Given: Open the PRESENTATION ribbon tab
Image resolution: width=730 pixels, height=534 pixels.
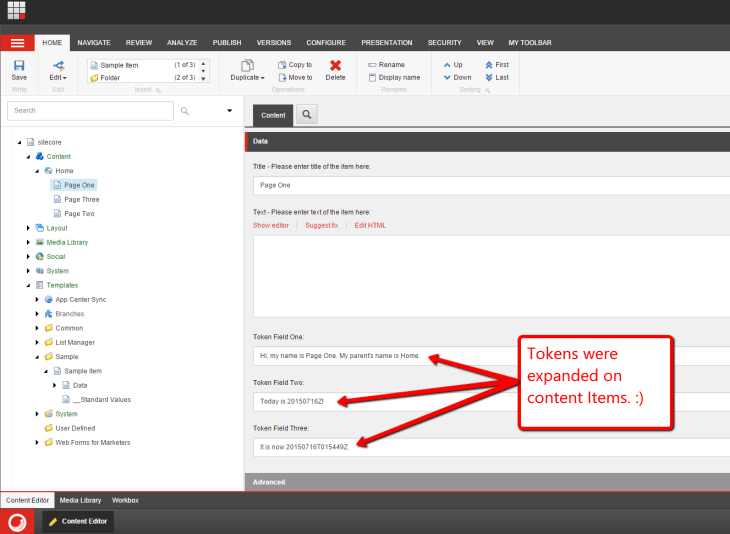Looking at the screenshot, I should click(x=386, y=43).
